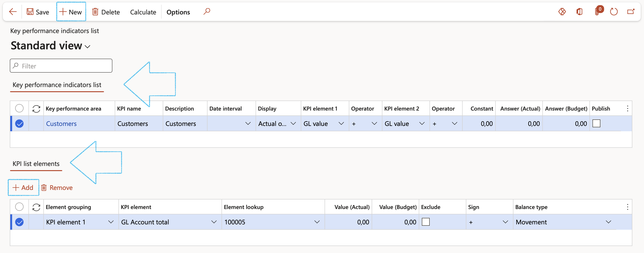Click Calculate in the action bar

click(x=143, y=12)
